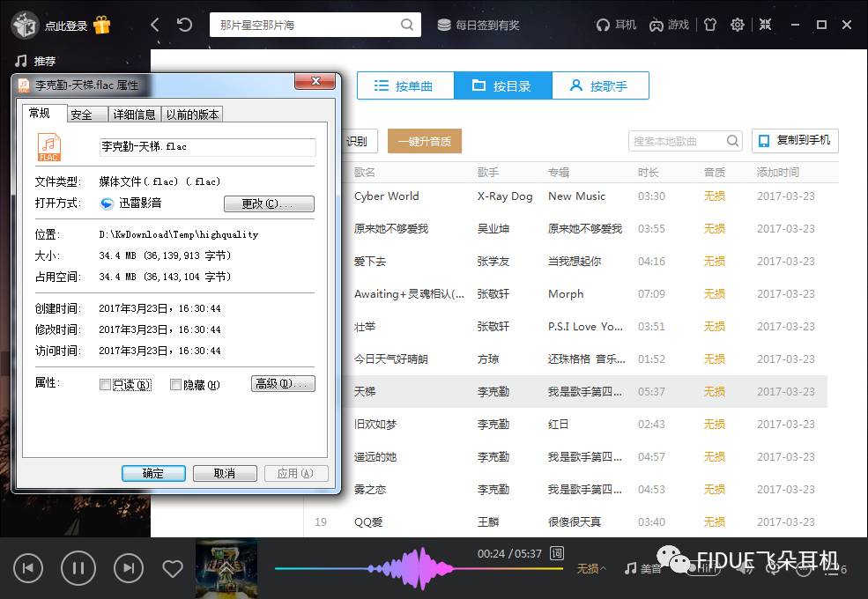Click the Kuwo logo avatar icon

click(25, 25)
